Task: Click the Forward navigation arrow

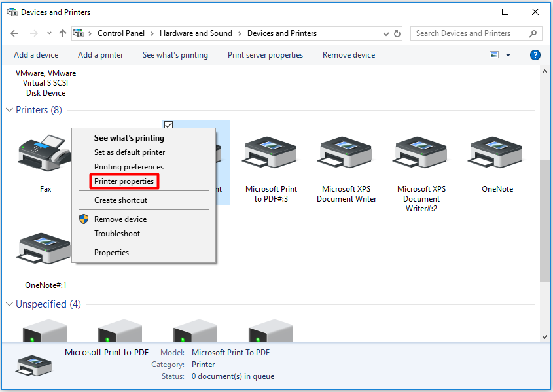Action: click(x=34, y=33)
